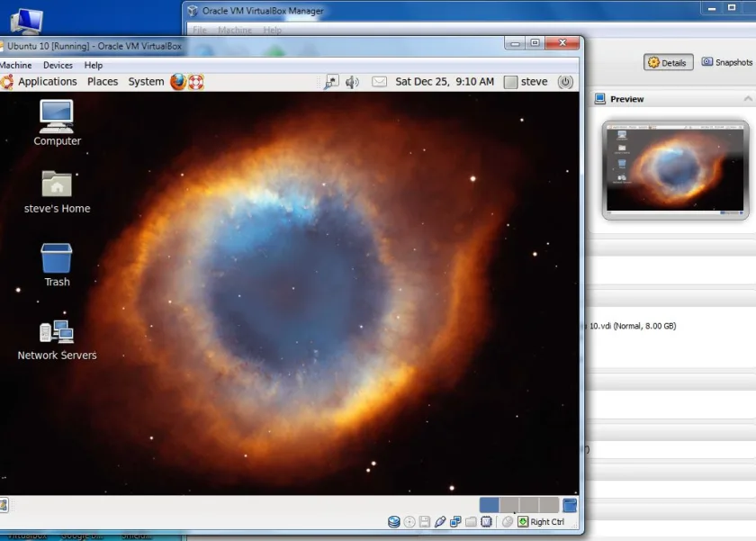Open the power session menu
Viewport: 756px width, 541px height.
[x=565, y=82]
